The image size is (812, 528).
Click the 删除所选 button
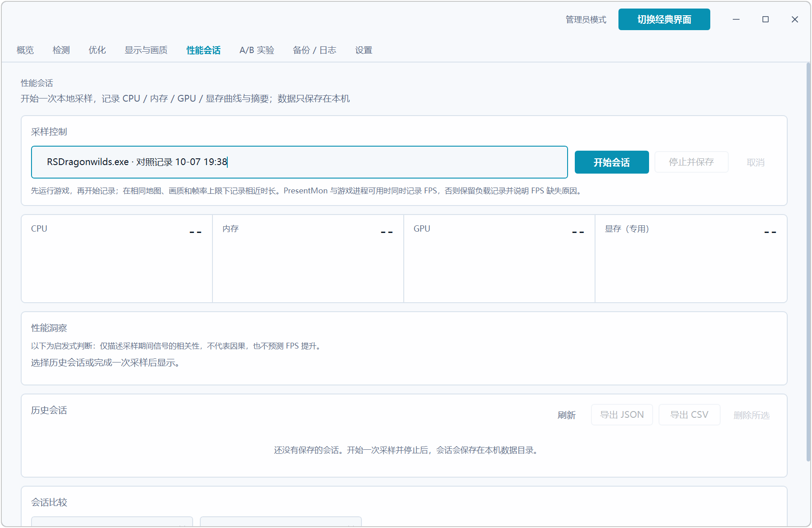click(752, 415)
